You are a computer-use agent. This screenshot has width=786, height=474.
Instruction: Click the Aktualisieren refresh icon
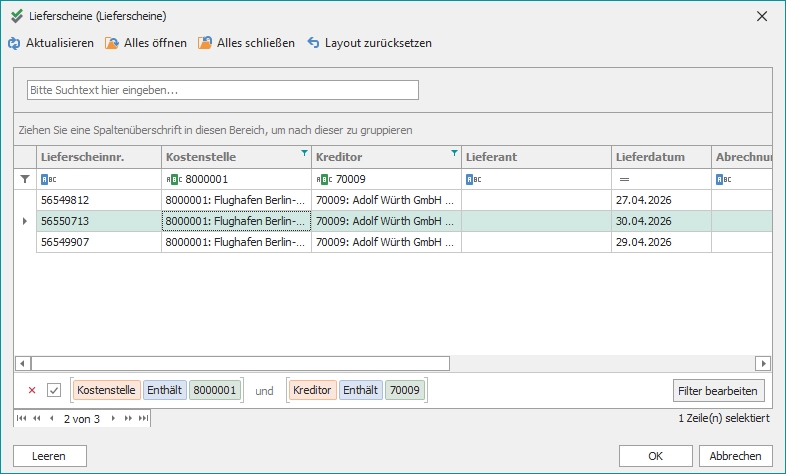coord(14,44)
